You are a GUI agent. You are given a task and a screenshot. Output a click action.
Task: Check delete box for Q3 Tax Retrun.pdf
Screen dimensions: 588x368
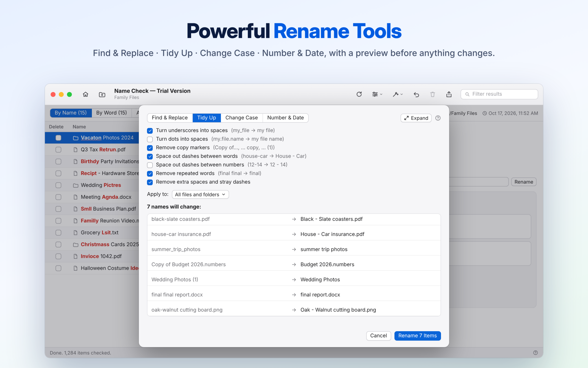(58, 150)
